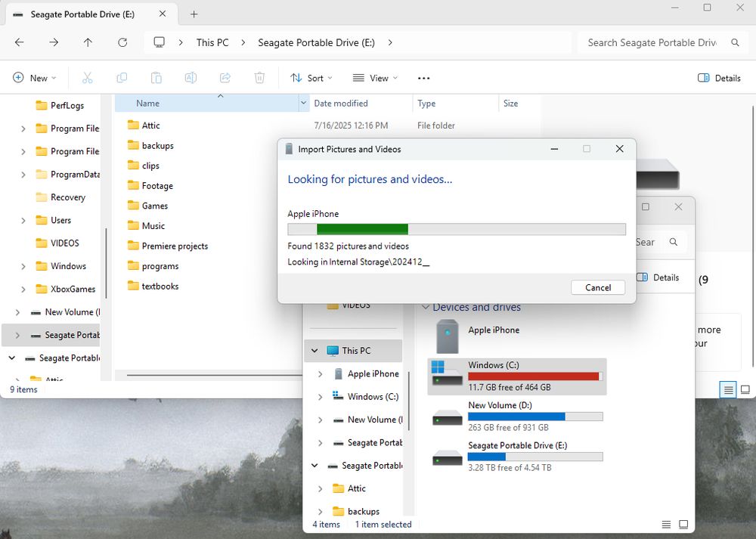Screen dimensions: 756x539
Task: Click the Rename icon in toolbar
Action: [x=191, y=78]
